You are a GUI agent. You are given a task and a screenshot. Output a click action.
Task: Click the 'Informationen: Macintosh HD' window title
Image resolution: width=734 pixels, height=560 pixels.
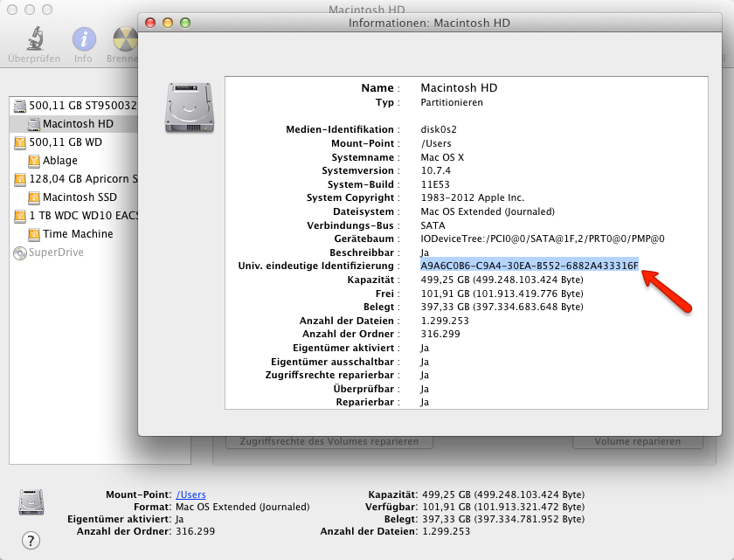[429, 23]
